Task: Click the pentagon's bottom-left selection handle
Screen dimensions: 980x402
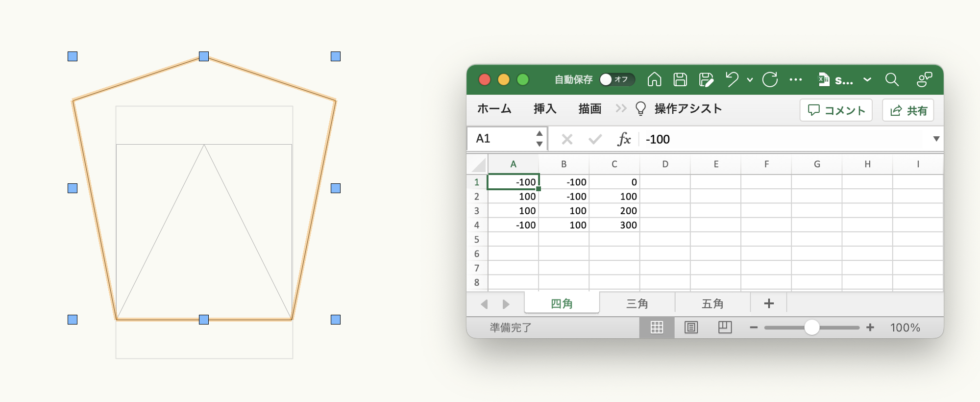Action: coord(73,320)
